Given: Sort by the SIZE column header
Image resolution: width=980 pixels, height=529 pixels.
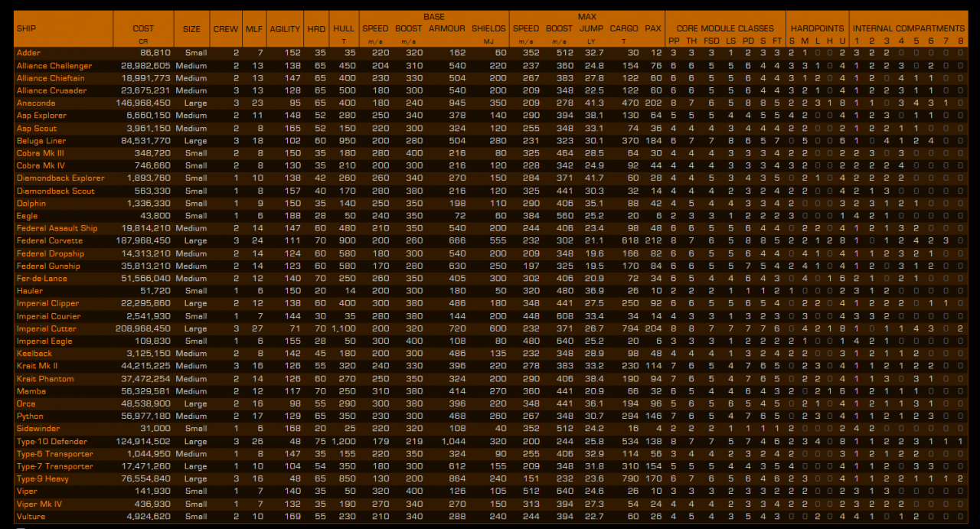Looking at the screenshot, I should click(192, 28).
